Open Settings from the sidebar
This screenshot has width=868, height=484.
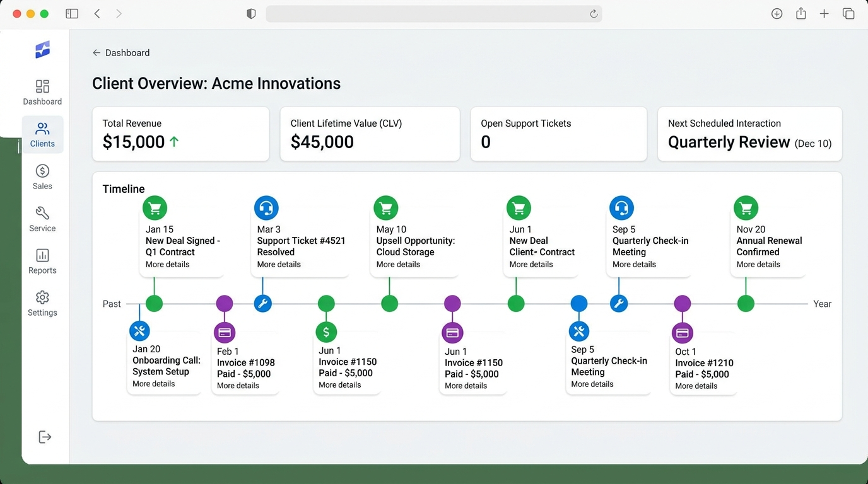tap(42, 303)
